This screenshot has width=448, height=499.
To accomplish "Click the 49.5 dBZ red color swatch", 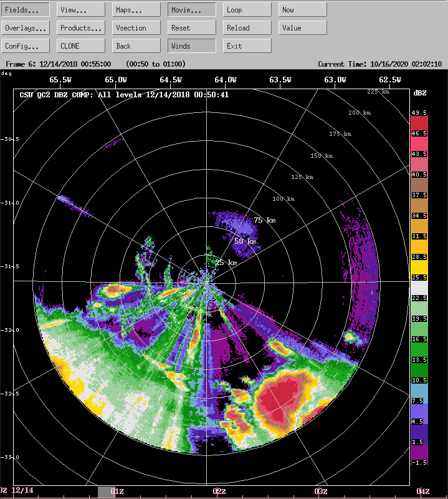I will click(419, 123).
